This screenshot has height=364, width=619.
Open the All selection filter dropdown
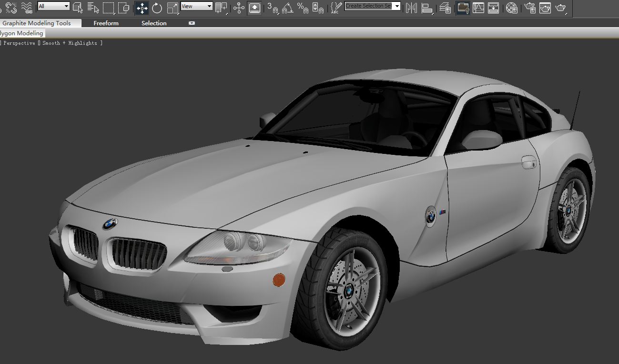pos(53,6)
